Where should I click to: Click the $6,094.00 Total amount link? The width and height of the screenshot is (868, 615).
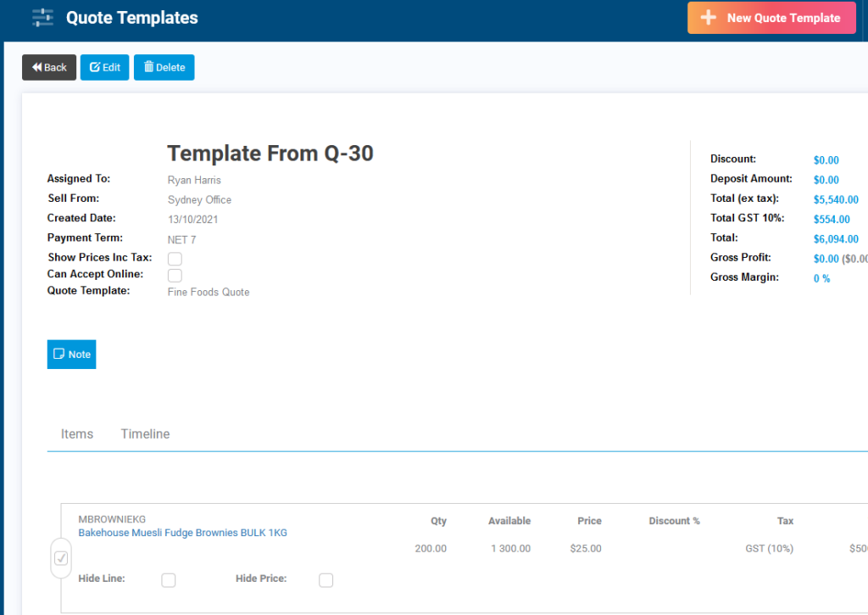tap(836, 238)
